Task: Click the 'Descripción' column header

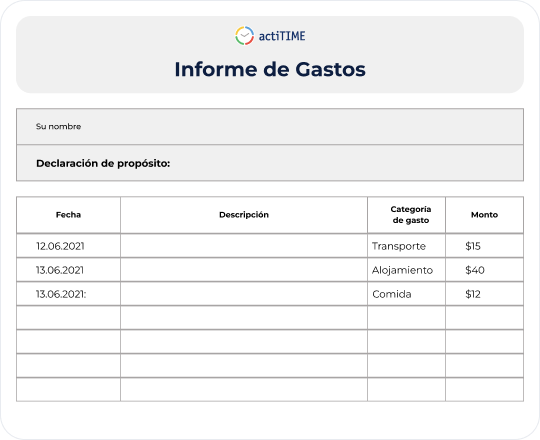Action: click(x=244, y=215)
